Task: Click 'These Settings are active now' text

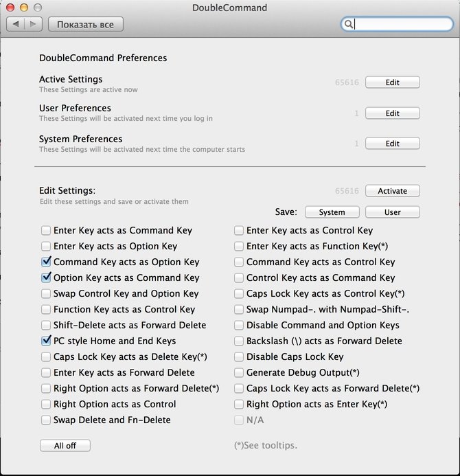Action: click(x=89, y=89)
